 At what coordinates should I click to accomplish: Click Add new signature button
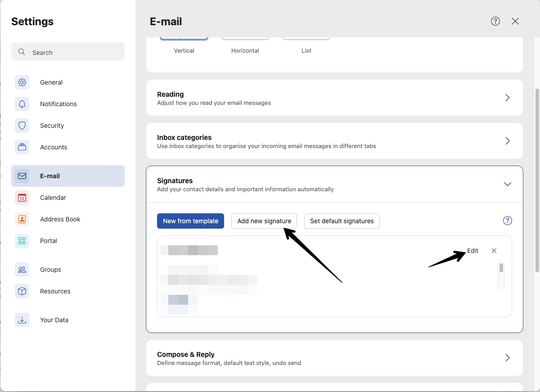pyautogui.click(x=264, y=221)
